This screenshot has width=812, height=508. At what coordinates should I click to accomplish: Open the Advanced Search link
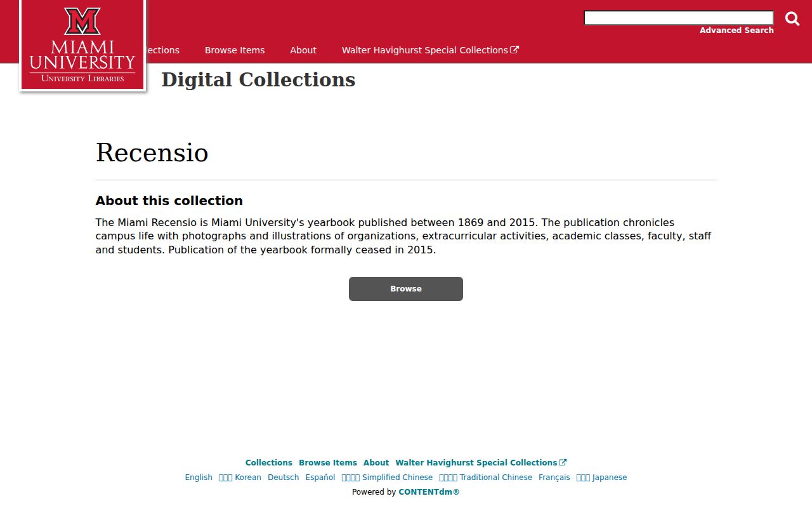737,30
